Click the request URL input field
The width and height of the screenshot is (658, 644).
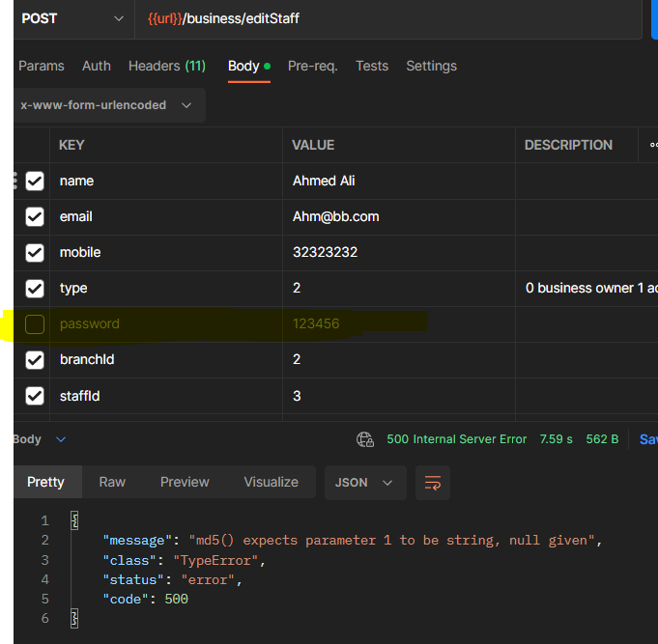point(386,18)
